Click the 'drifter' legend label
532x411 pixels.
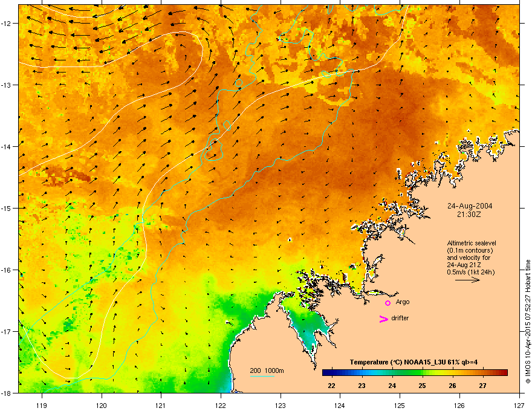click(400, 318)
